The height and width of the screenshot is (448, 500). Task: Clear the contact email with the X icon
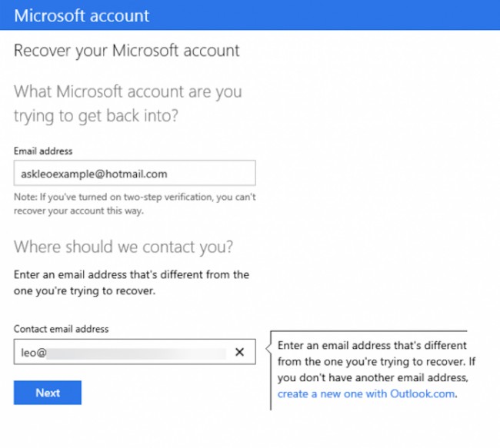[239, 351]
